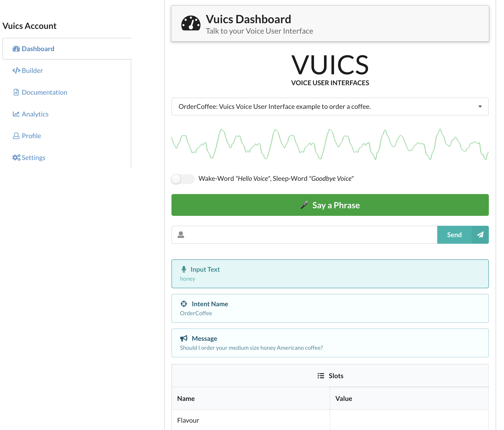Click the Profile person icon
Screen dimensions: 504x430
(16, 136)
